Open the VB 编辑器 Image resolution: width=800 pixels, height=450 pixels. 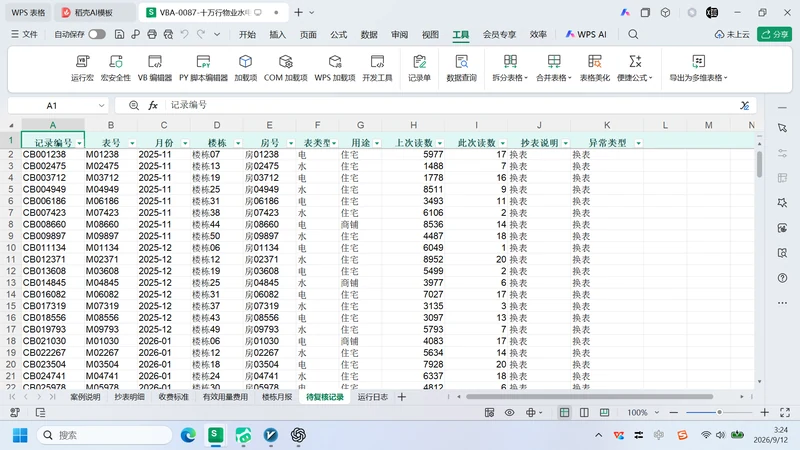click(x=155, y=68)
